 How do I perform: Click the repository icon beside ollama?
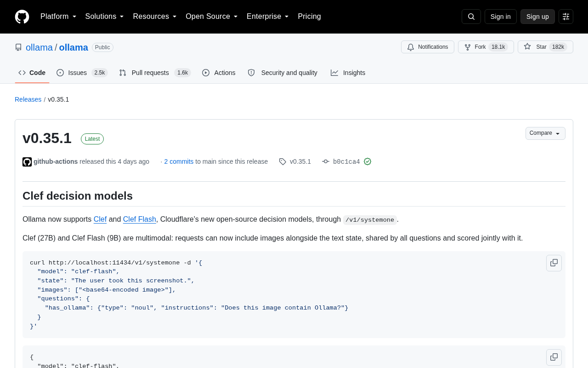point(18,47)
